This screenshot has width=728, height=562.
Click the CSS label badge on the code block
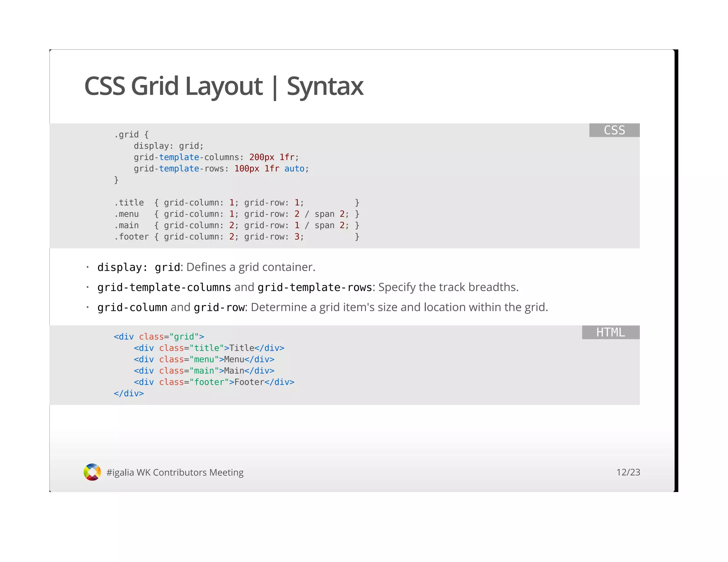[x=614, y=130]
